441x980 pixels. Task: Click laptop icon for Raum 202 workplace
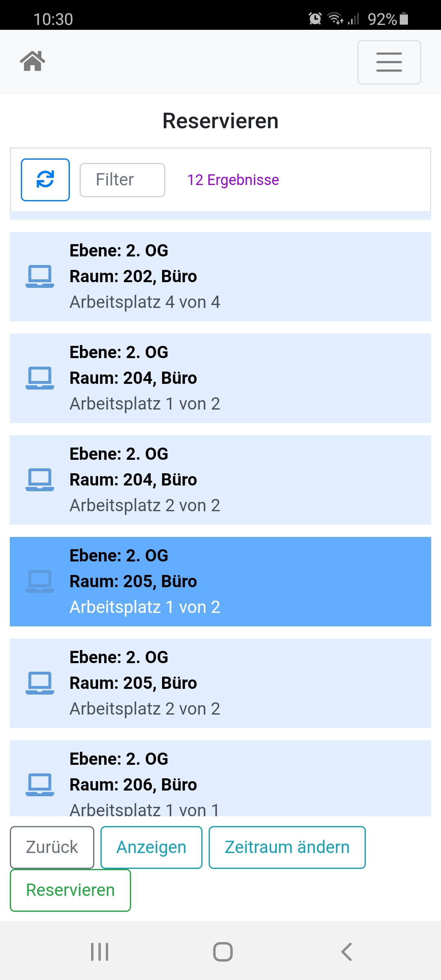click(x=40, y=276)
